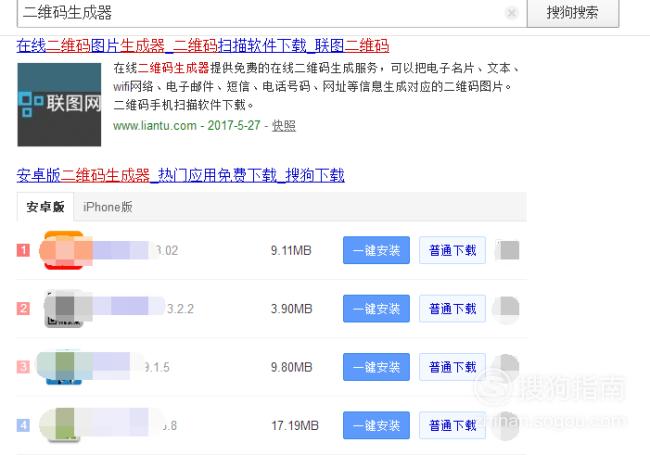Click the 9.11MB file size text
650x455 pixels.
coord(291,251)
